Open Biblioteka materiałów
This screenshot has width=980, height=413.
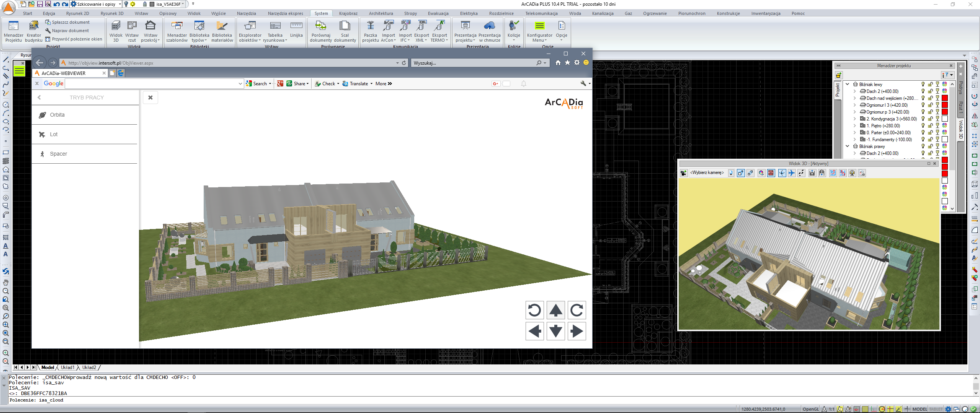[x=222, y=31]
